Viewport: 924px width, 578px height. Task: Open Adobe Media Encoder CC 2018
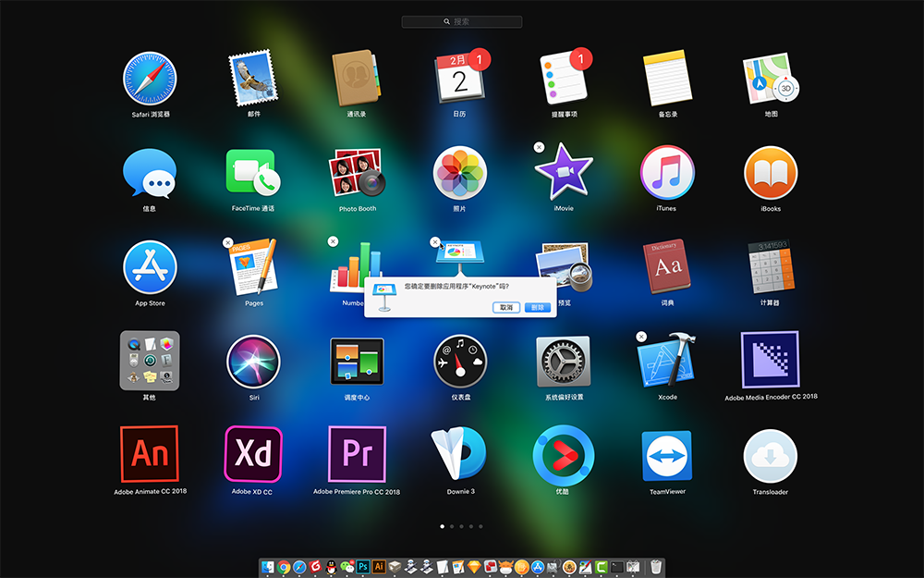771,360
